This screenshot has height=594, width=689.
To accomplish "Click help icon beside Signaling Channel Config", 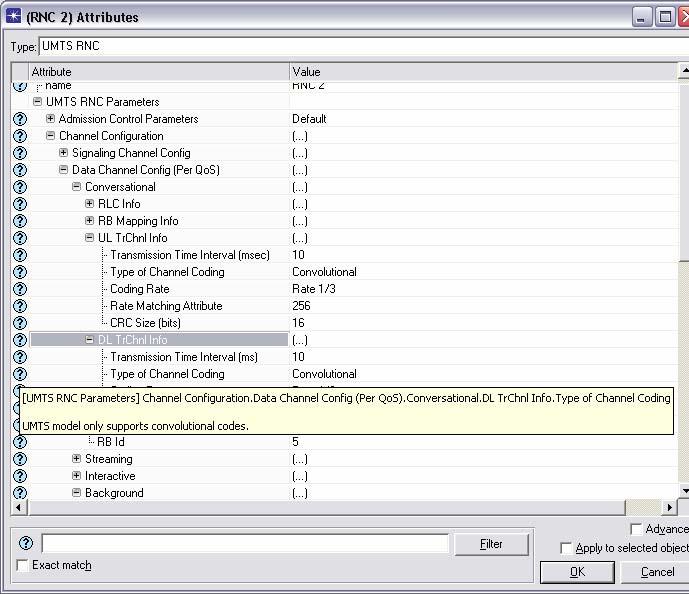I will (x=20, y=153).
